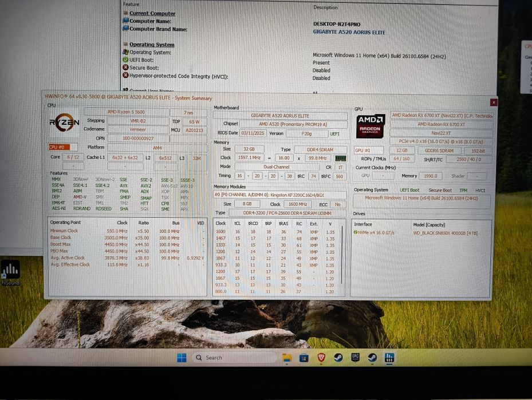The height and width of the screenshot is (400, 532).
Task: Open the GPU #0 selector dropdown
Action: (x=369, y=150)
